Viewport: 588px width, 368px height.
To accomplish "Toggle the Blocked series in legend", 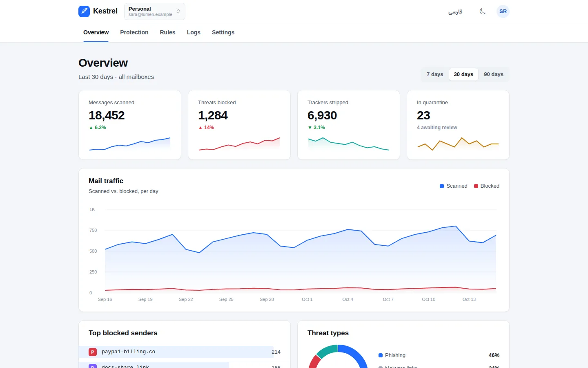I will pyautogui.click(x=487, y=186).
